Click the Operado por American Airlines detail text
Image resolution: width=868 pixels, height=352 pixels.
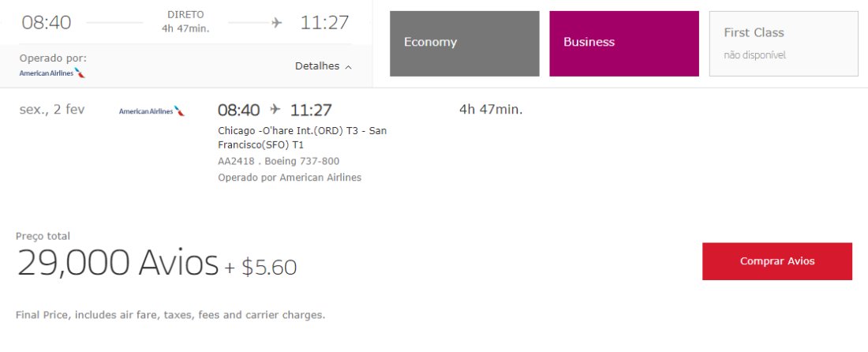290,178
